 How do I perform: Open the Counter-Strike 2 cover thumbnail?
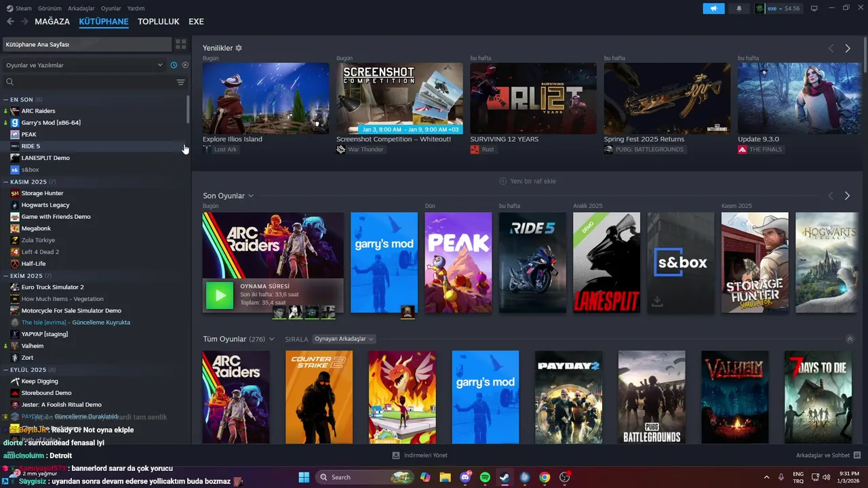click(x=319, y=397)
